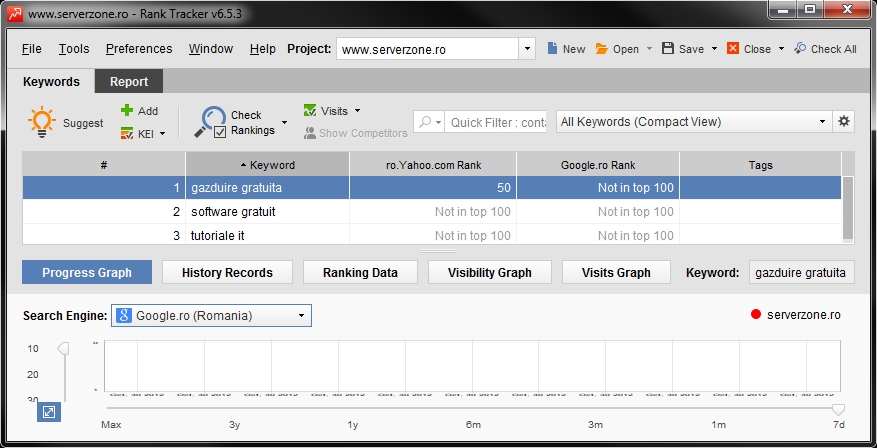877x448 pixels.
Task: Click the Google.ro Rank column header
Action: click(x=598, y=165)
